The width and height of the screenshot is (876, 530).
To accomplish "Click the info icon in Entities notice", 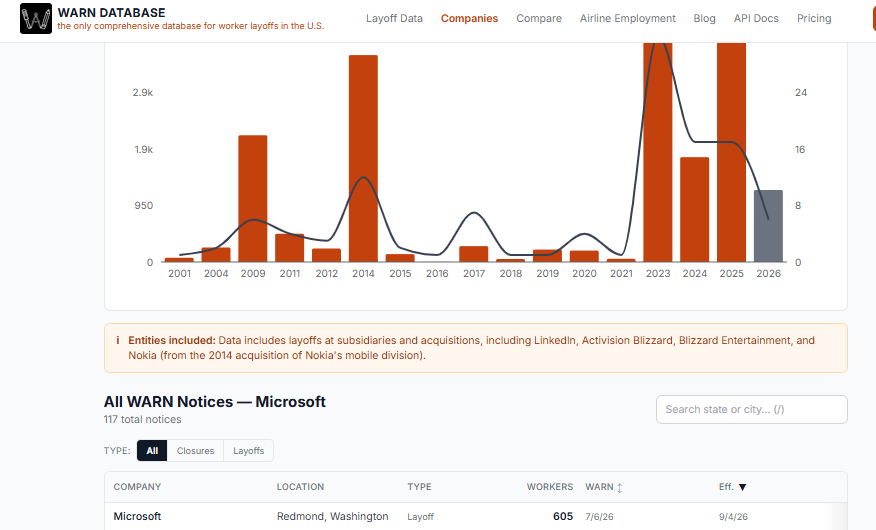I will pos(117,340).
